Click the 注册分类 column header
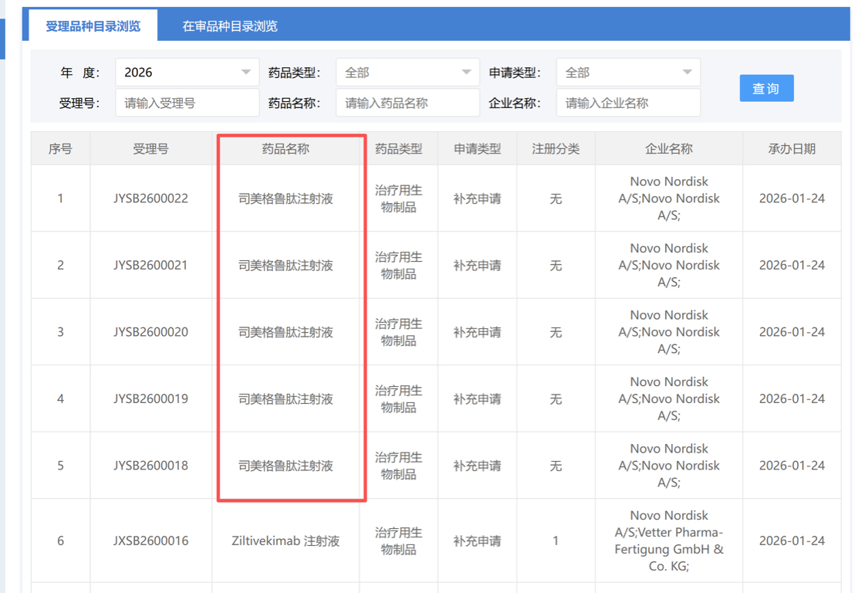Screen dimensions: 868x593 pyautogui.click(x=556, y=148)
